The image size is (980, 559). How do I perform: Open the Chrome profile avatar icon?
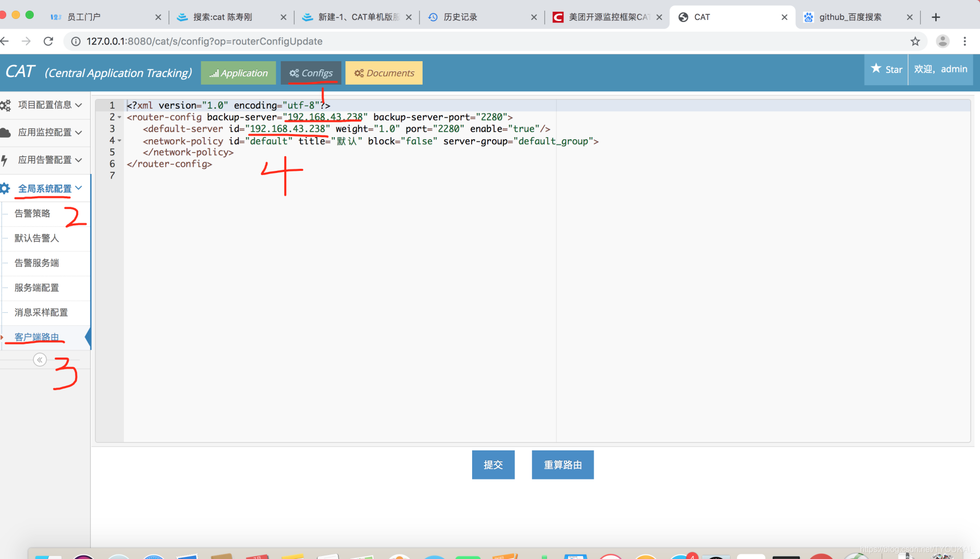[x=943, y=41]
